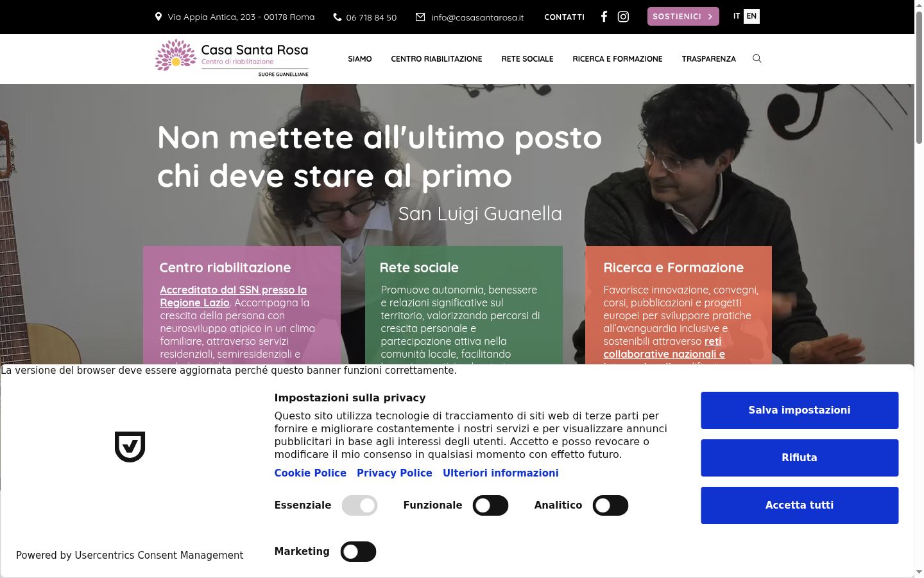This screenshot has width=924, height=578.
Task: Click the CONTATTI link
Action: click(x=565, y=17)
